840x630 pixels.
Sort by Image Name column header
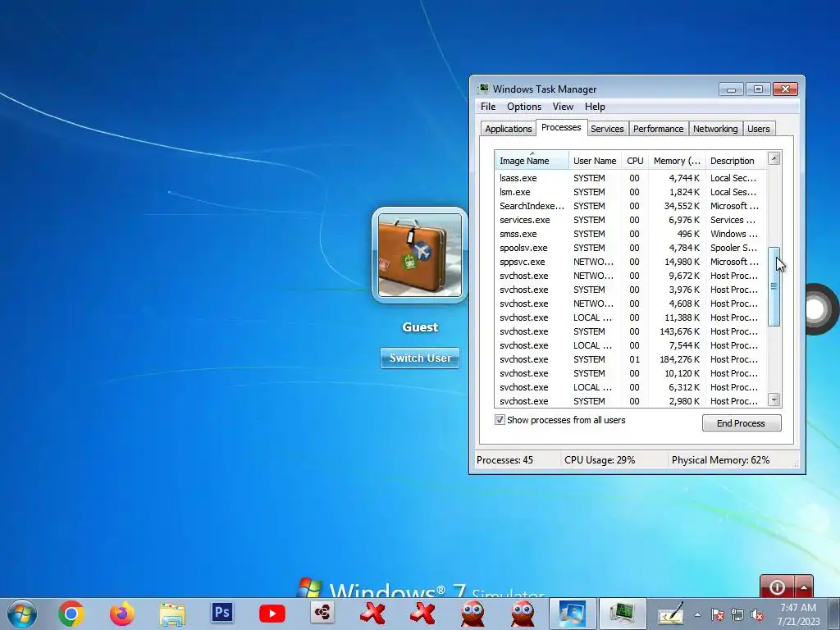pos(532,161)
